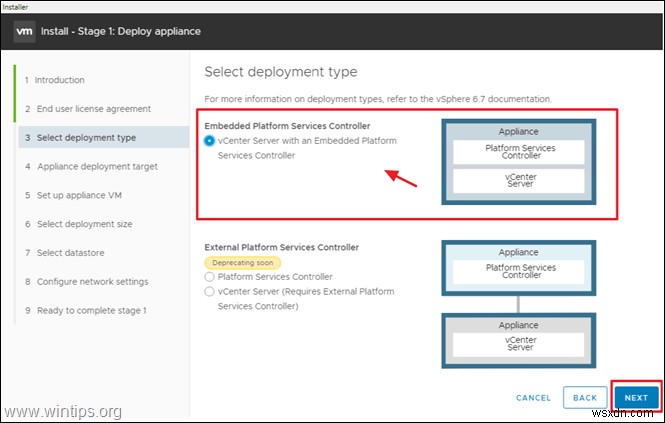Click the VMware vm logo icon
This screenshot has width=665, height=423.
click(x=24, y=31)
